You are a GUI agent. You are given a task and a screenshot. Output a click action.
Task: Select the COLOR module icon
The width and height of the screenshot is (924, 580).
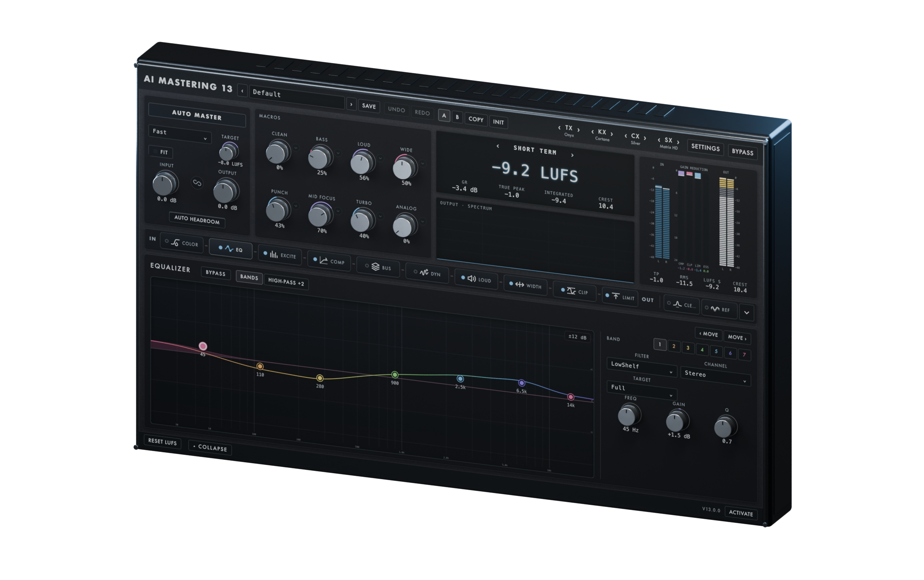175,243
